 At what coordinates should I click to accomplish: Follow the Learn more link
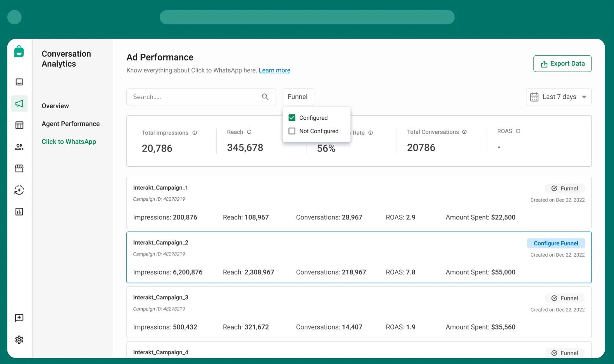pos(274,70)
